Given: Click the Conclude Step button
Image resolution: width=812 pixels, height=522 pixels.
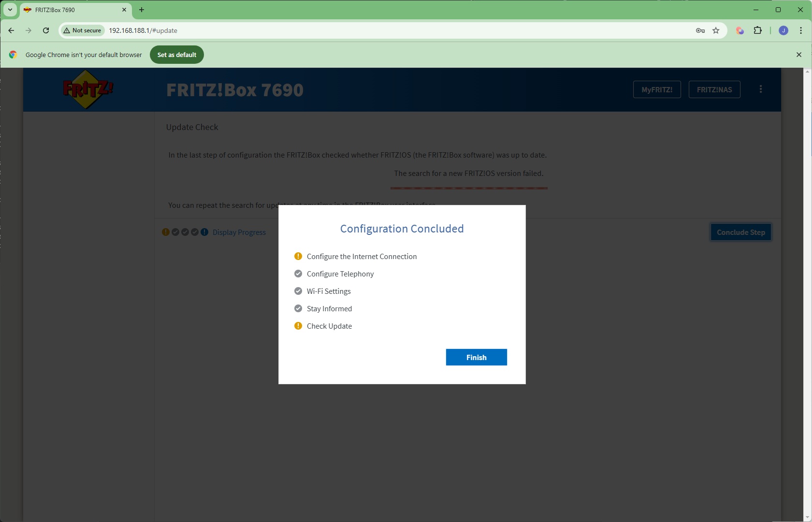Looking at the screenshot, I should 741,232.
